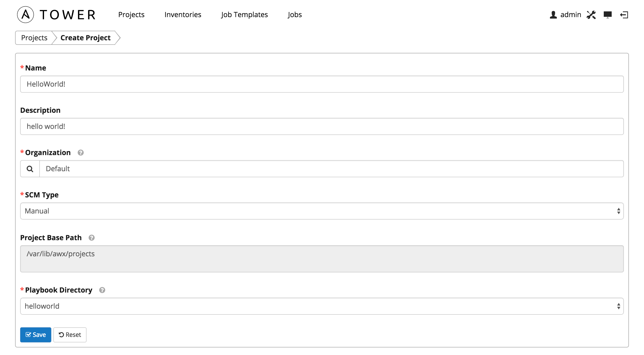
Task: Expand the Playbook Directory dropdown
Action: click(x=321, y=306)
